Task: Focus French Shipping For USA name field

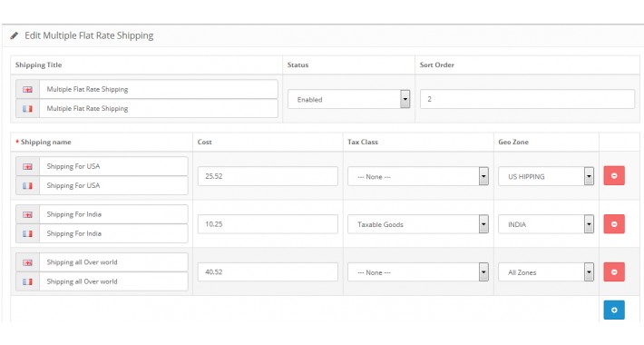Action: click(113, 186)
